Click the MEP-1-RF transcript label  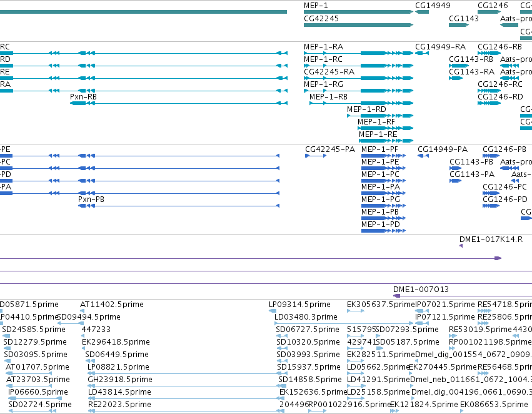pos(376,122)
